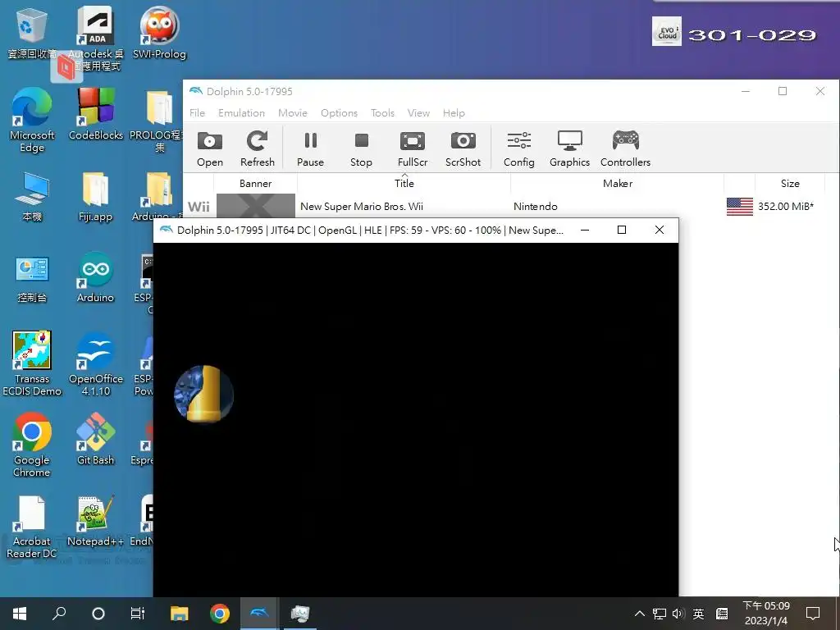Select the Git Bash desktop icon
This screenshot has width=840, height=630.
(95, 440)
